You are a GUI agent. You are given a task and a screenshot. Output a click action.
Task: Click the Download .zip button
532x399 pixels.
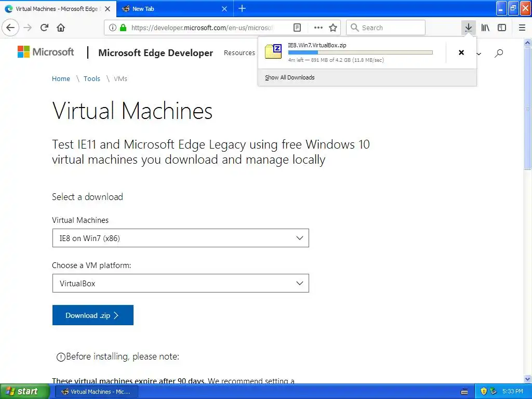point(92,315)
